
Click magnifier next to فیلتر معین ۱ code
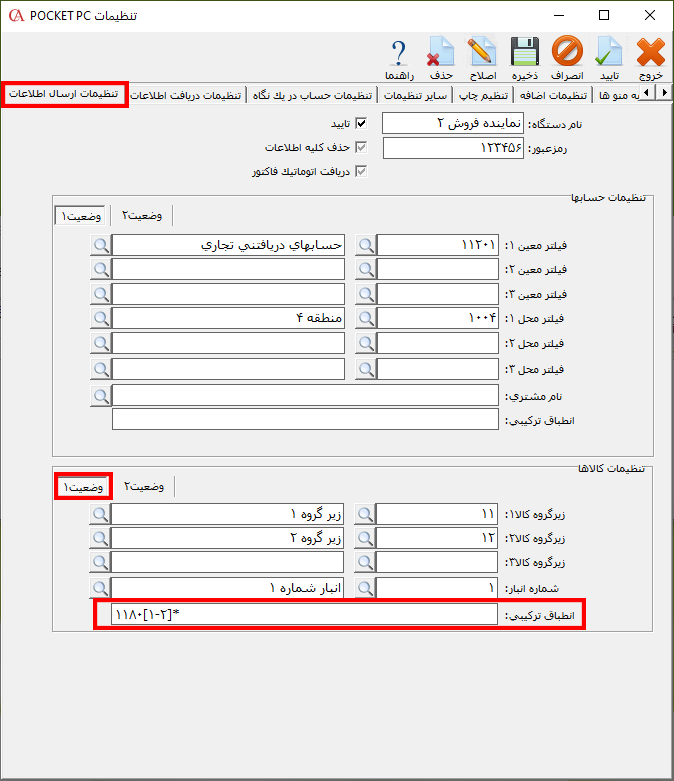(x=366, y=244)
